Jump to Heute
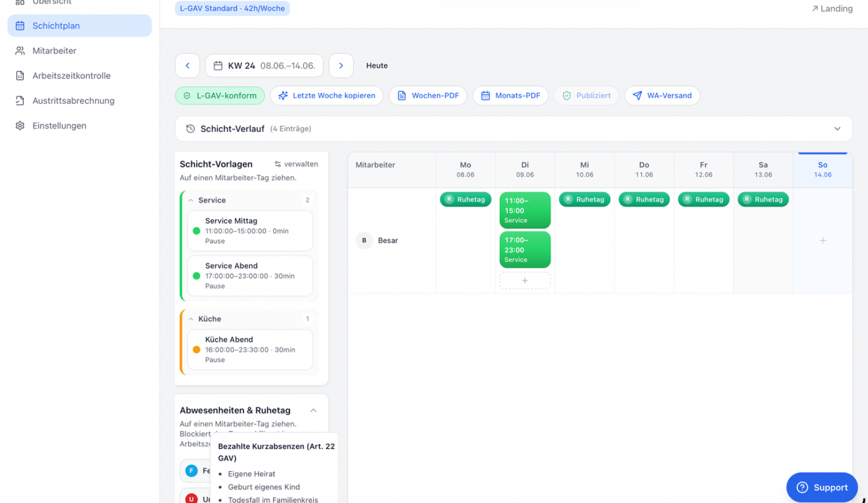 [x=377, y=65]
